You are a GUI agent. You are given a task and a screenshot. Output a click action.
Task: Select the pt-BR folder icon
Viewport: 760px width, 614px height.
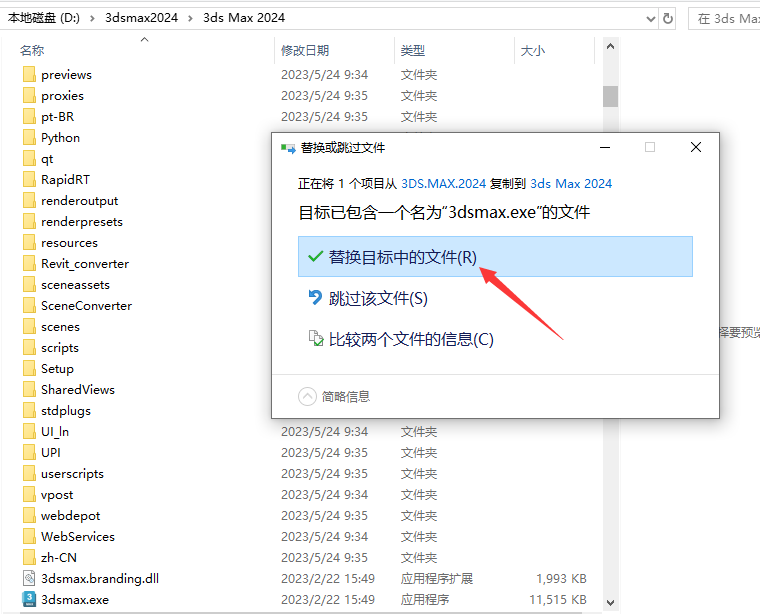pos(29,116)
